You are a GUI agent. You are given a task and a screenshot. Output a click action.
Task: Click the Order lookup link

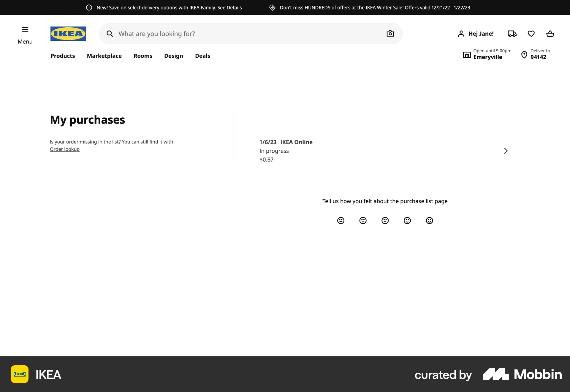[x=64, y=149]
